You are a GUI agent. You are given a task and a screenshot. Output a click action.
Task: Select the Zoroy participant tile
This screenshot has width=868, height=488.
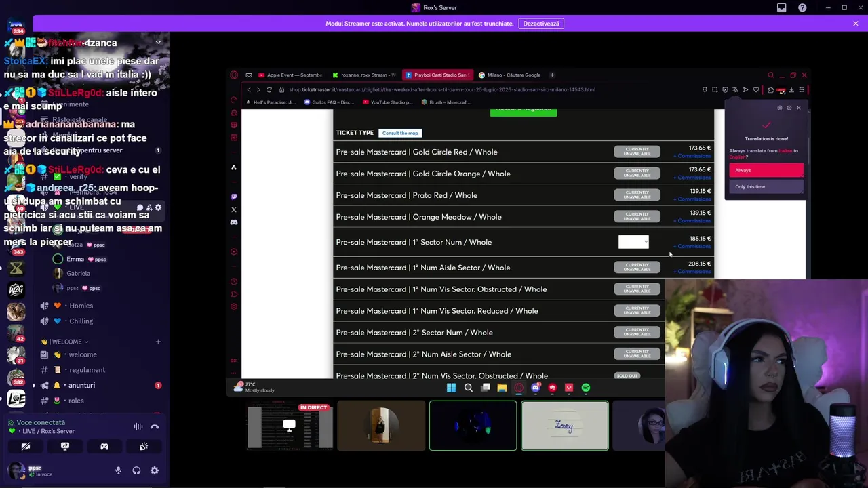pyautogui.click(x=565, y=426)
